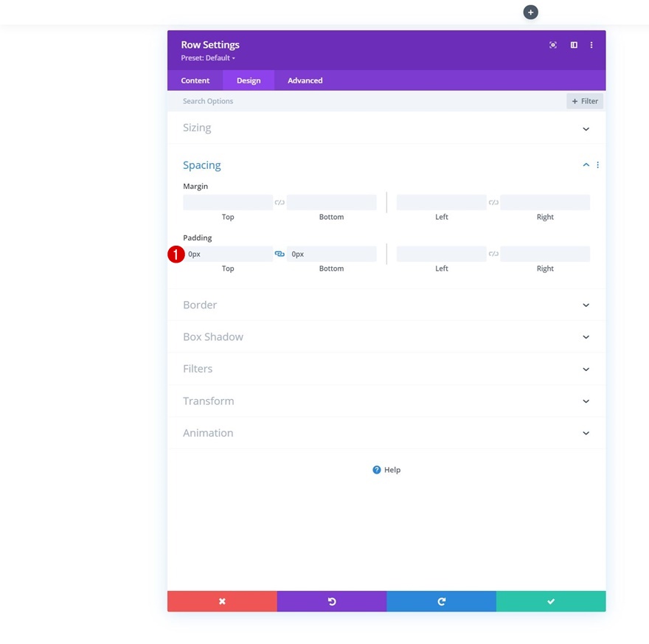
Task: Discard changes with the red X button
Action: tap(222, 601)
